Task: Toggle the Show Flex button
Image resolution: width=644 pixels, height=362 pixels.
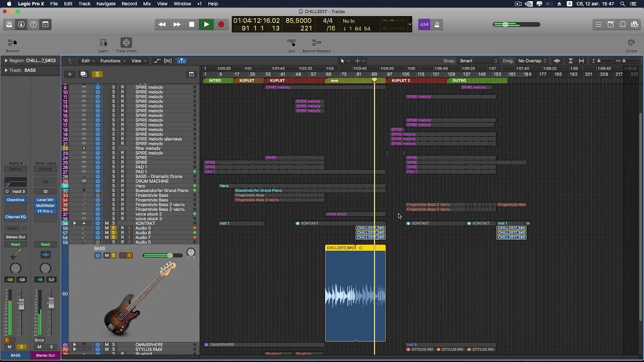Action: click(x=168, y=61)
